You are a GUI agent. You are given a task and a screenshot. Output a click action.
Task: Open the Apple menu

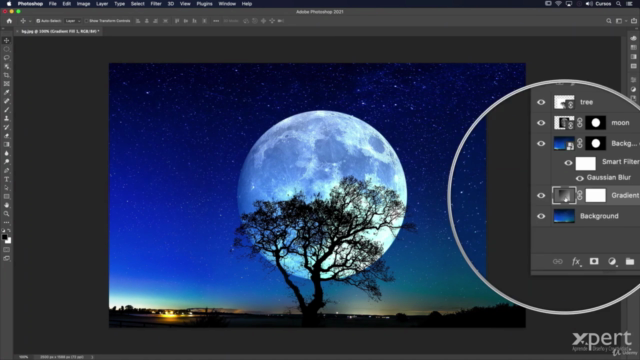(9, 4)
